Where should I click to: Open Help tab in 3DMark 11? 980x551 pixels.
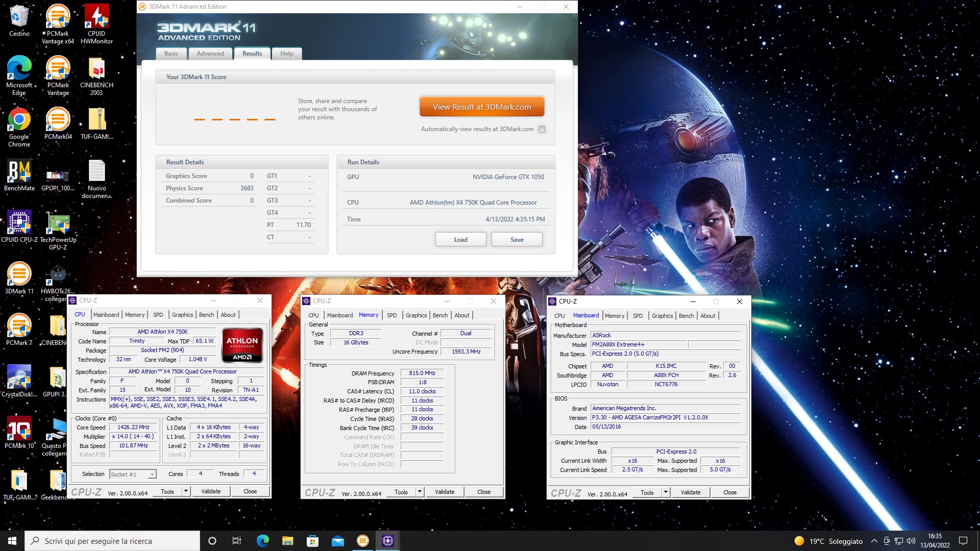287,54
